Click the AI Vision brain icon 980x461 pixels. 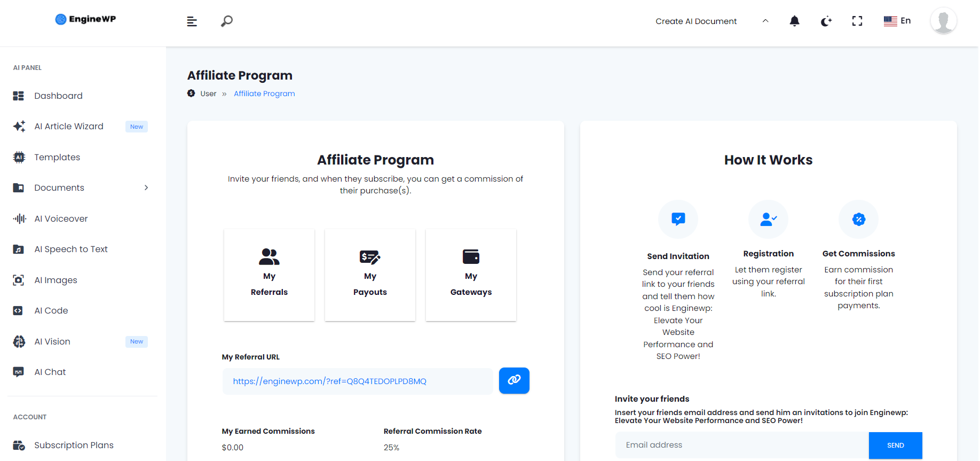19,341
